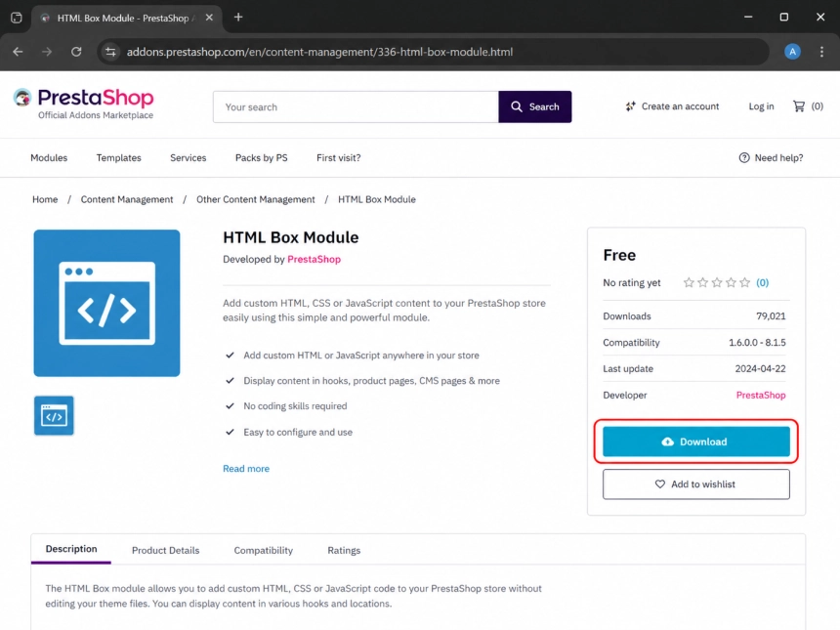Go to Content Management breadcrumb
The width and height of the screenshot is (840, 630).
click(127, 199)
